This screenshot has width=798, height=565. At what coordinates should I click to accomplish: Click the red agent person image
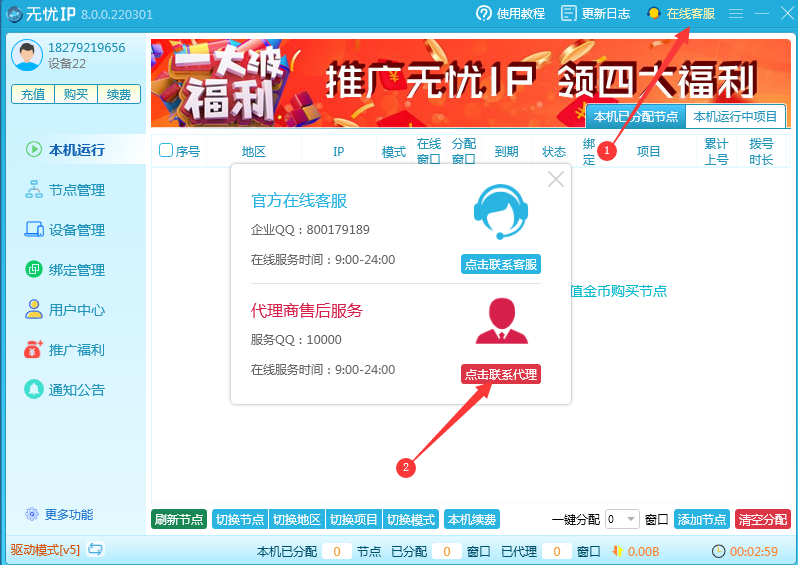[x=501, y=321]
